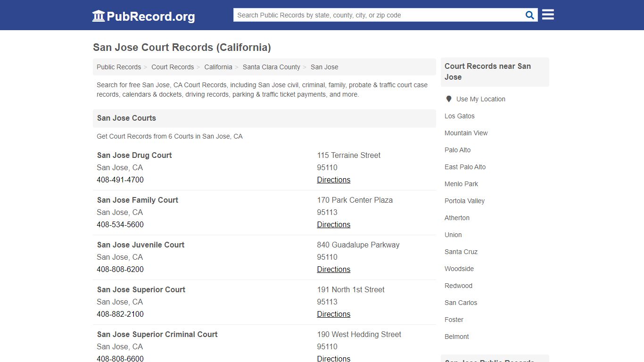Click the San Jose Court Records (California) heading

point(182,48)
